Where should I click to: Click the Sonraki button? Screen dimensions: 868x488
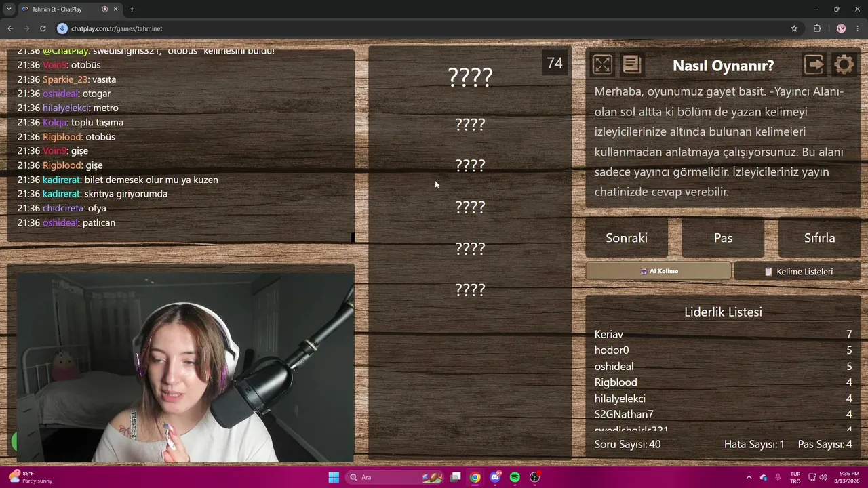point(627,238)
